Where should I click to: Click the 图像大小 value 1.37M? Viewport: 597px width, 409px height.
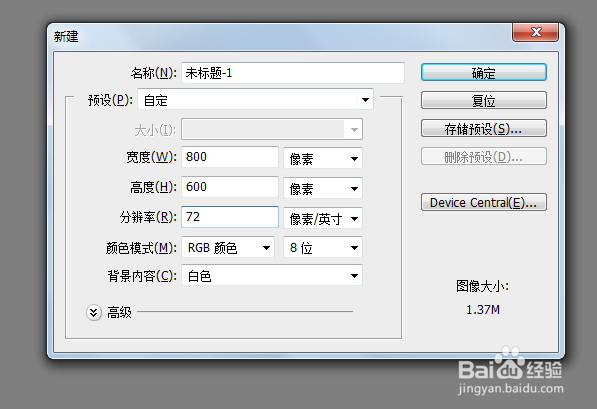pyautogui.click(x=483, y=310)
